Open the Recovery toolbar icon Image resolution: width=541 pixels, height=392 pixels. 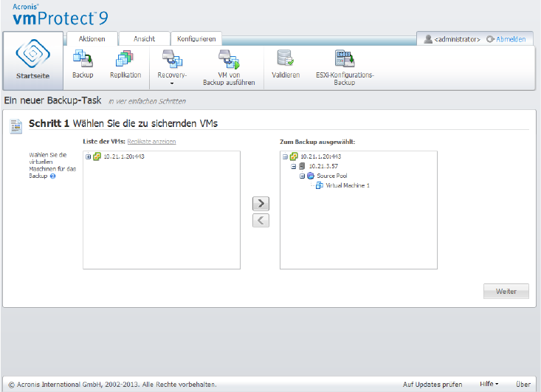pyautogui.click(x=172, y=58)
